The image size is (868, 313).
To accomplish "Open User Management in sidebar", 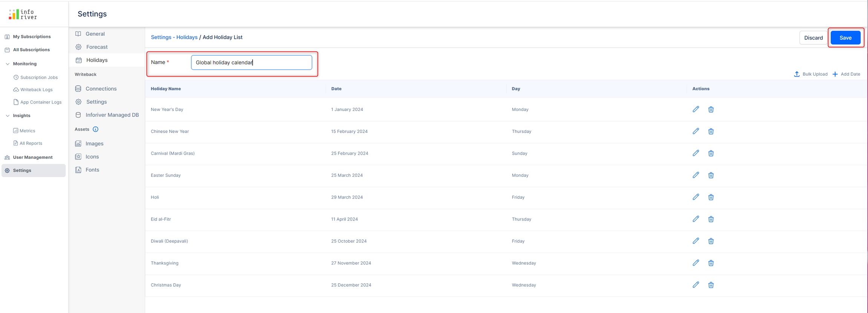I will (x=32, y=157).
